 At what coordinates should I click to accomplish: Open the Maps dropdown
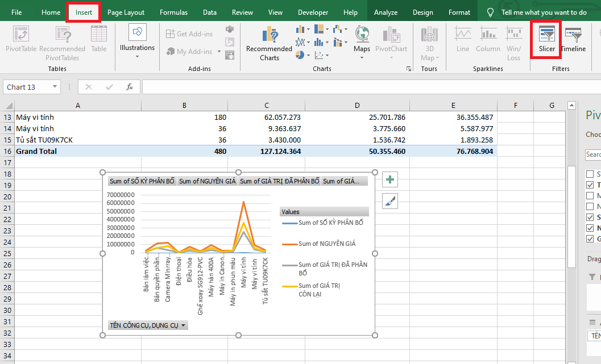tap(362, 58)
